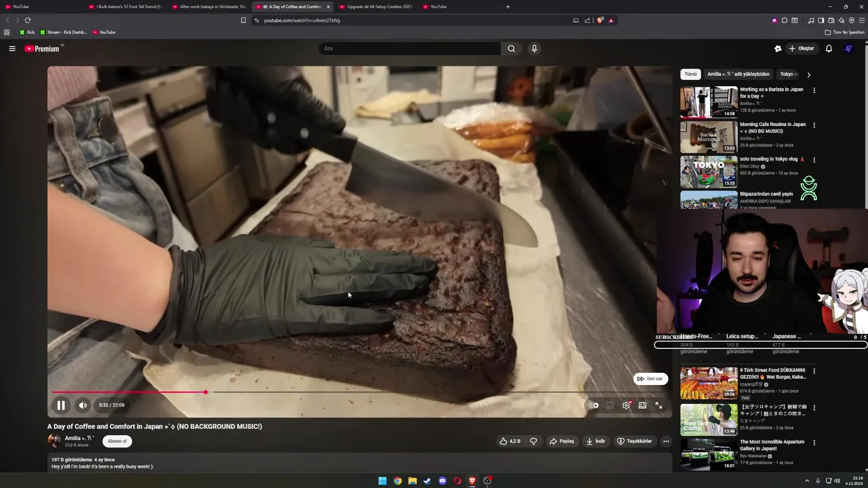Click the Oluştur create button
Screen dimensions: 868x488
pos(801,49)
